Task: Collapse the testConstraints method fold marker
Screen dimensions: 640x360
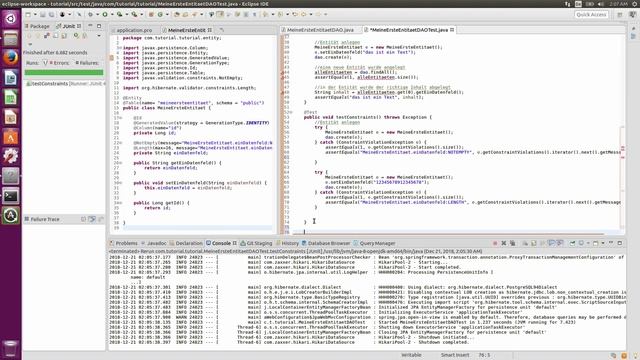Action: pos(291,112)
